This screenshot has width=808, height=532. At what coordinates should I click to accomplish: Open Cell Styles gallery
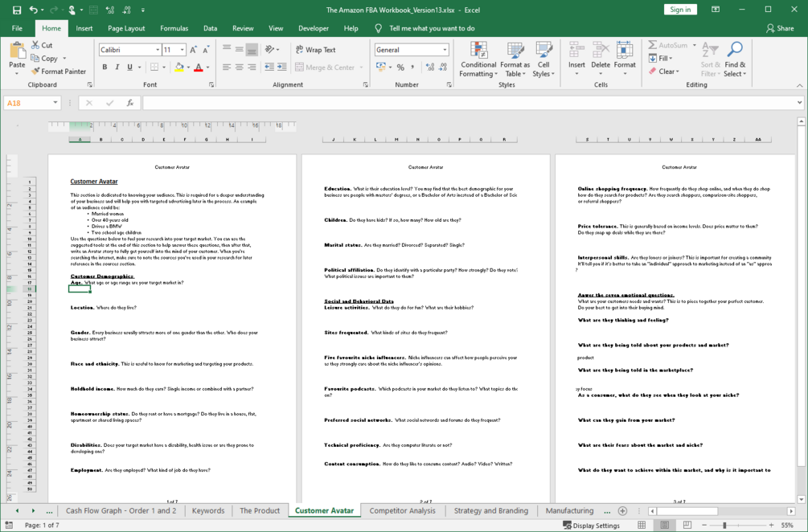click(543, 59)
